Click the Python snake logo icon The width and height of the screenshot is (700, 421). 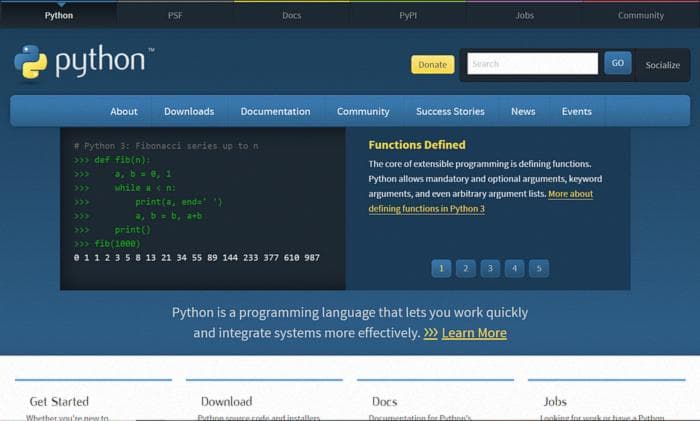tap(30, 62)
